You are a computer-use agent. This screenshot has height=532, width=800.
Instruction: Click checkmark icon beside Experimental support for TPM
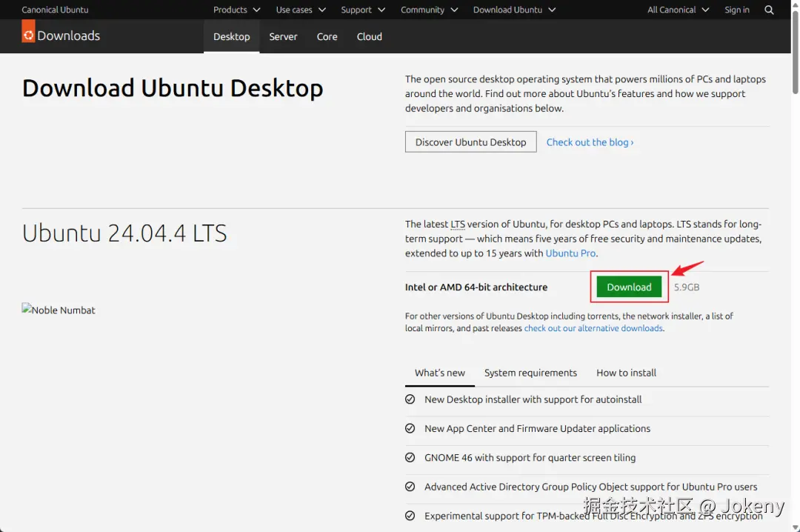(410, 516)
